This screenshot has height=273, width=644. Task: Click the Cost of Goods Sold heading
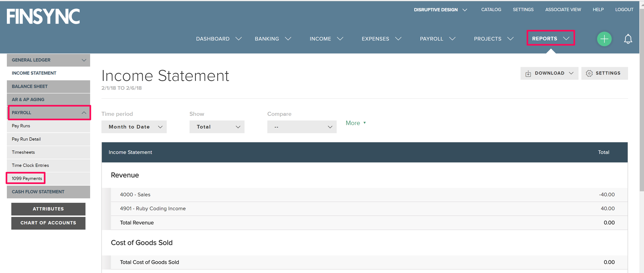coord(141,243)
